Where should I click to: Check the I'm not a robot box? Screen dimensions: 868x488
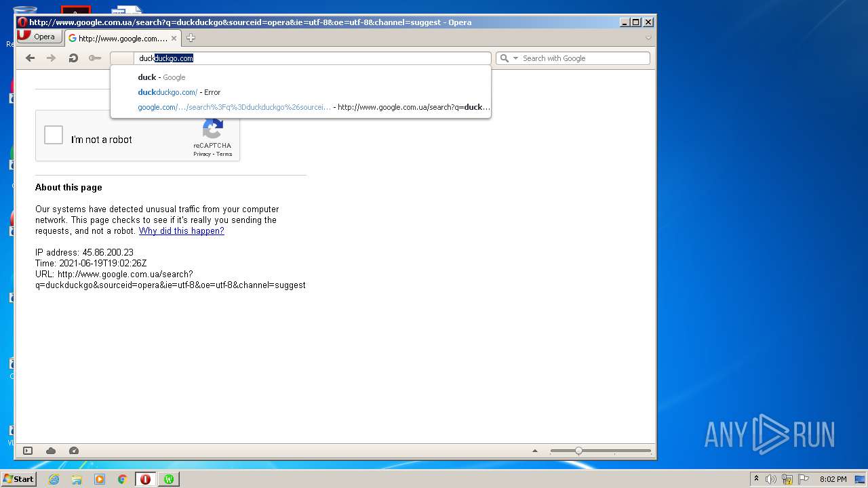[54, 135]
